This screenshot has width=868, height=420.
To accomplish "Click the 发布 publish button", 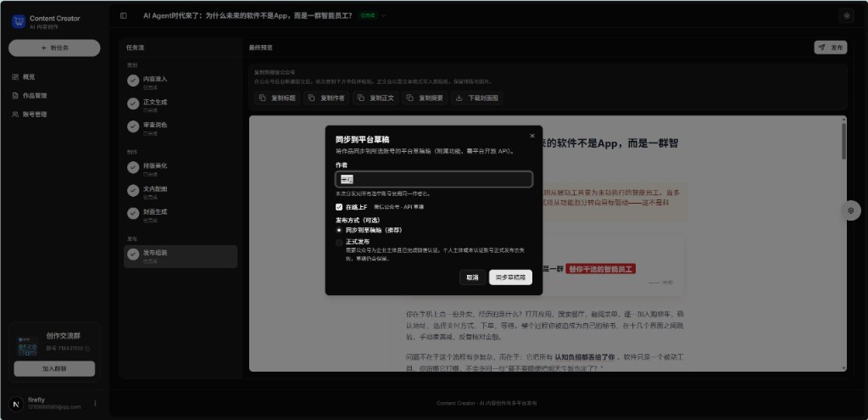I will 831,48.
